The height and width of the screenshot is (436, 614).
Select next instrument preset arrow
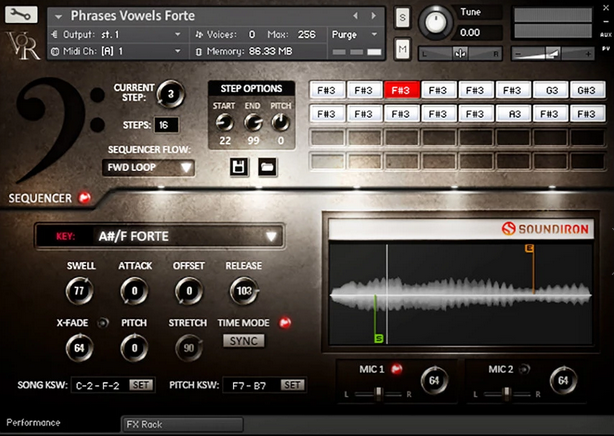pos(373,16)
